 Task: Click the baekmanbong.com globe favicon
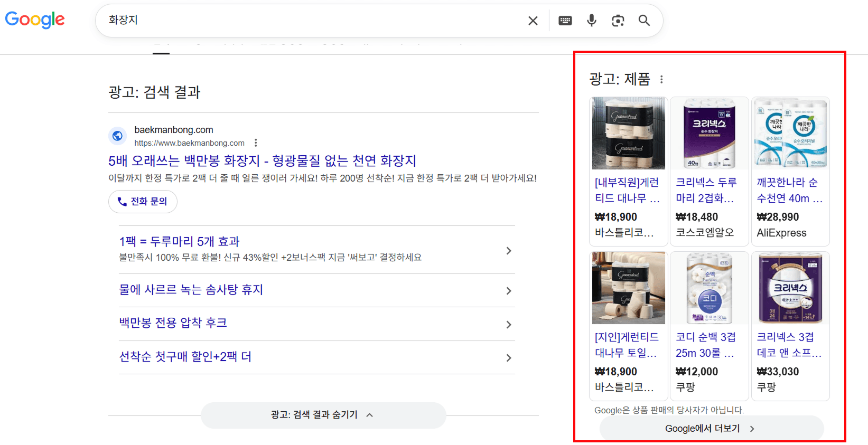pos(117,136)
